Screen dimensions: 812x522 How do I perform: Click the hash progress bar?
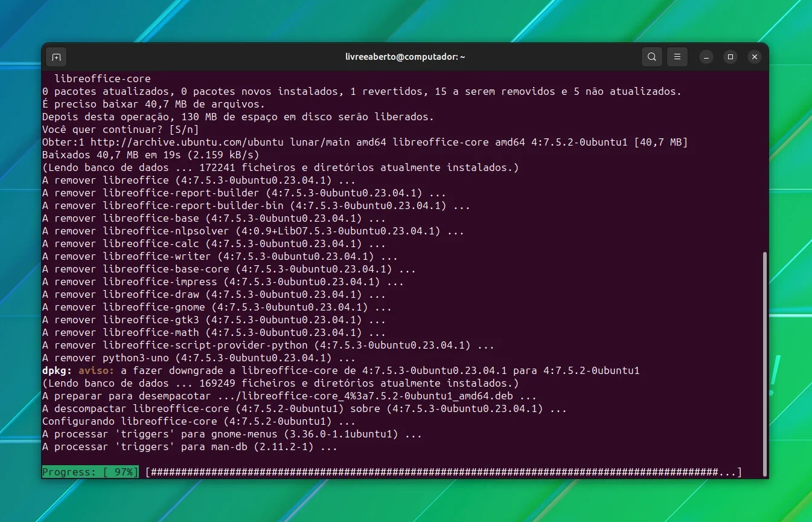tap(444, 472)
